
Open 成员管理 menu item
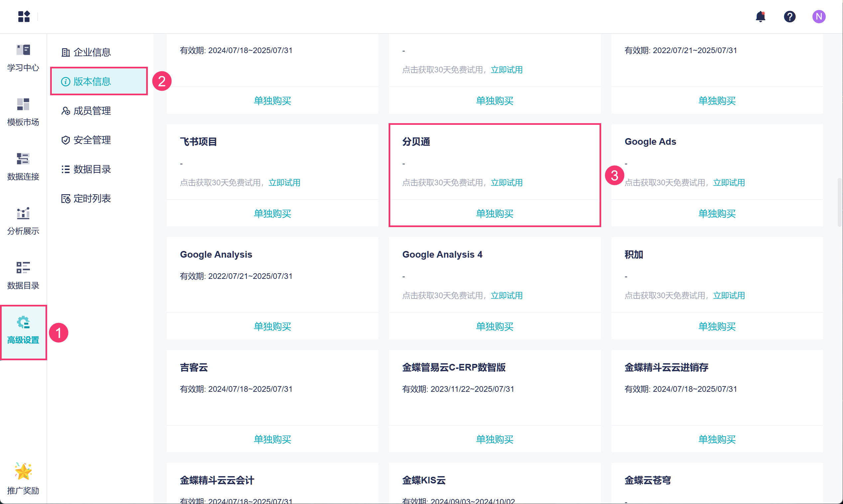(x=92, y=111)
